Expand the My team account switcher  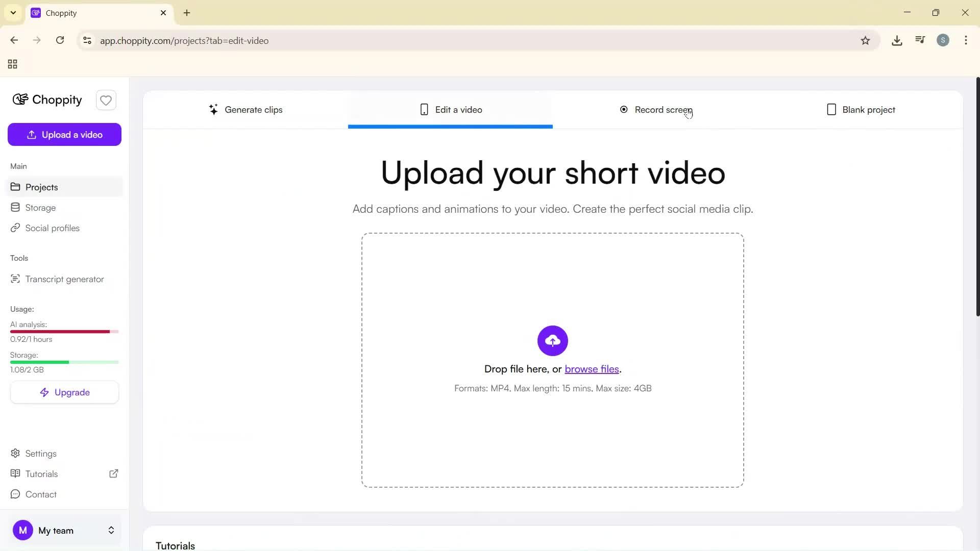[111, 530]
